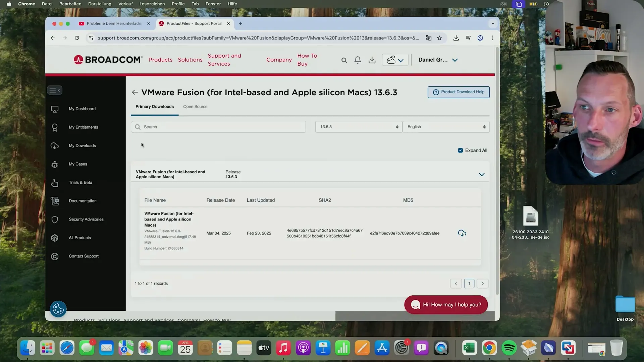The height and width of the screenshot is (362, 644).
Task: Open the Products navigation menu
Action: point(160,60)
